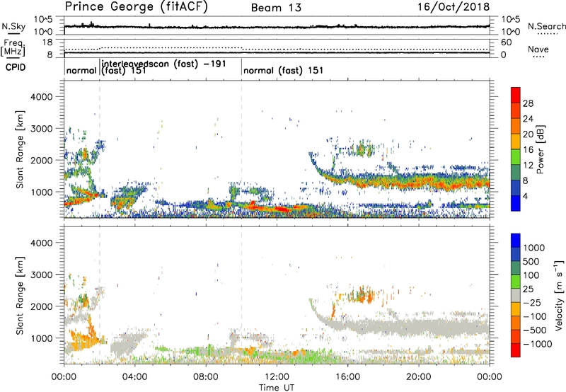
Task: Select the "4" label on the power colorbar
Action: pyautogui.click(x=525, y=197)
